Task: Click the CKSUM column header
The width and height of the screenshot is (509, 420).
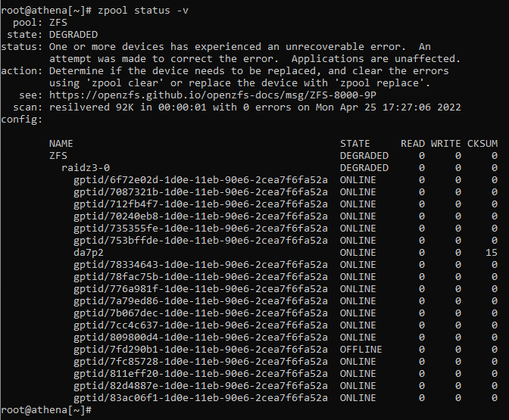Action: pyautogui.click(x=482, y=144)
